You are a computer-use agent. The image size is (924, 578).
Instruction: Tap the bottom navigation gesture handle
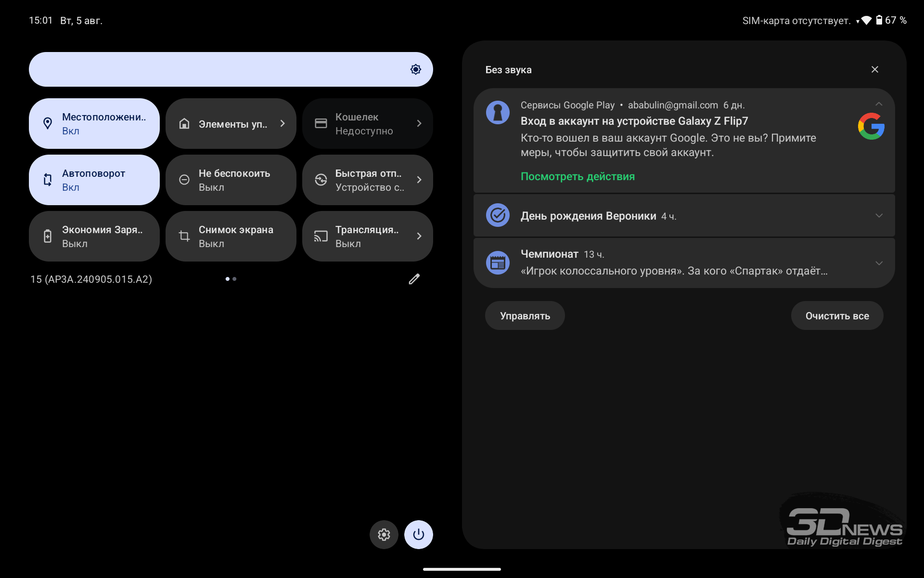point(462,569)
